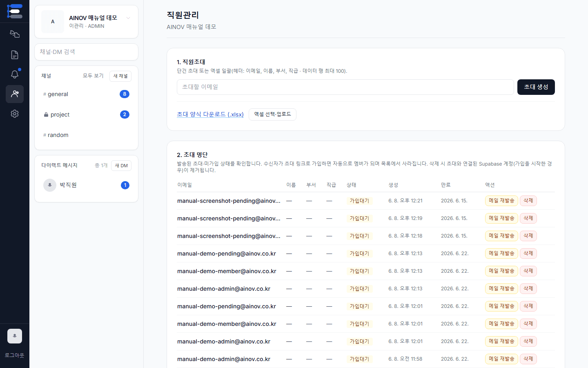Click the 새 채널 button
The image size is (588, 368).
[120, 76]
